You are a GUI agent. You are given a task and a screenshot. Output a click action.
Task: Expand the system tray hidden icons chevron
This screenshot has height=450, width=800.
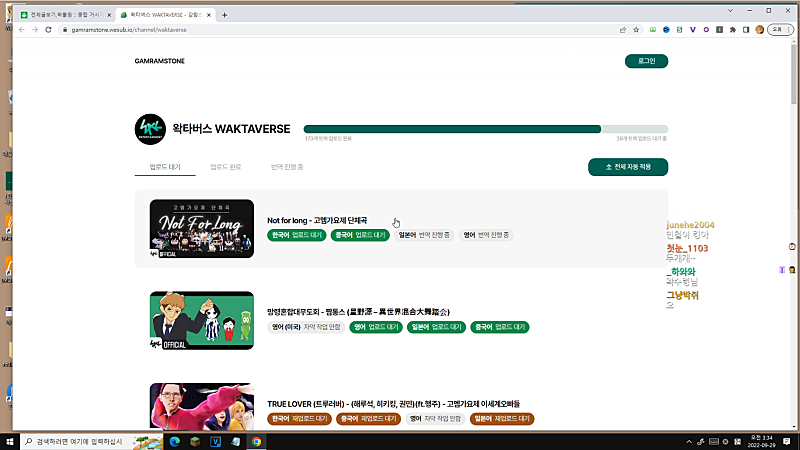[x=689, y=442]
